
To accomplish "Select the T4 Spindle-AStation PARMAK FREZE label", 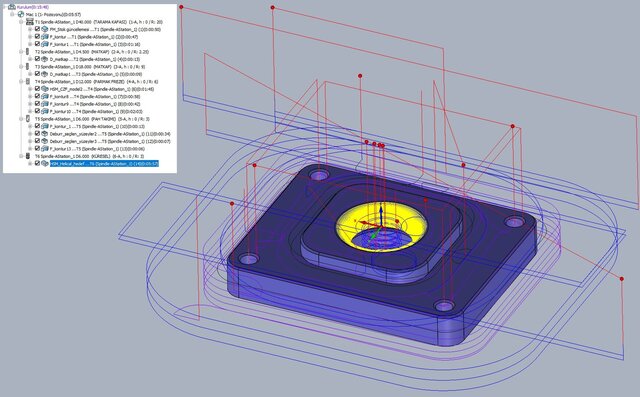I will click(x=96, y=82).
